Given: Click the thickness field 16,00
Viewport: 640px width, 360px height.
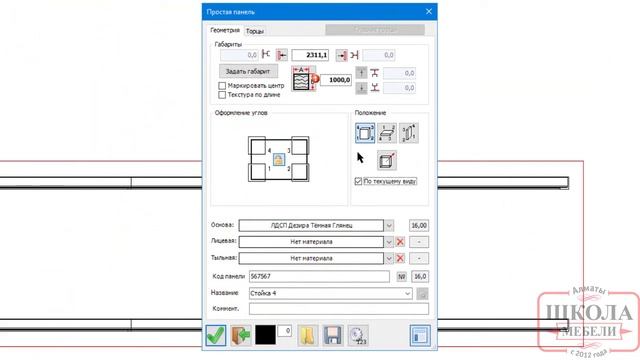Looking at the screenshot, I should (419, 225).
